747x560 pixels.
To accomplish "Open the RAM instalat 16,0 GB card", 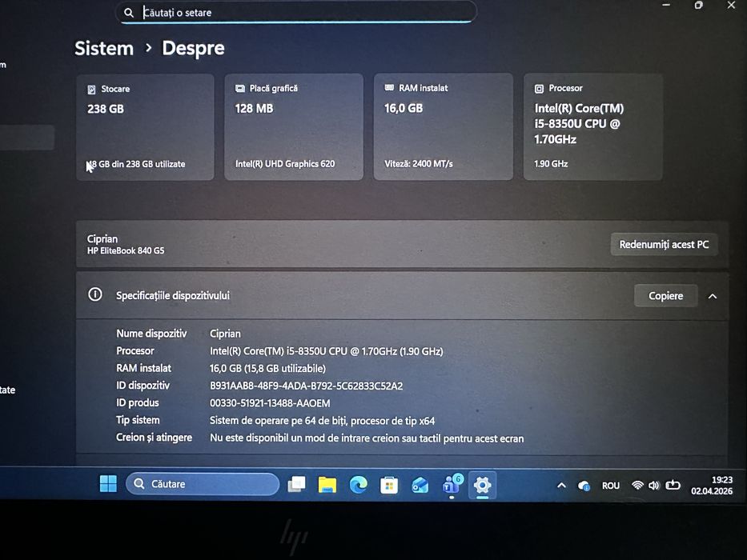I will coord(443,126).
